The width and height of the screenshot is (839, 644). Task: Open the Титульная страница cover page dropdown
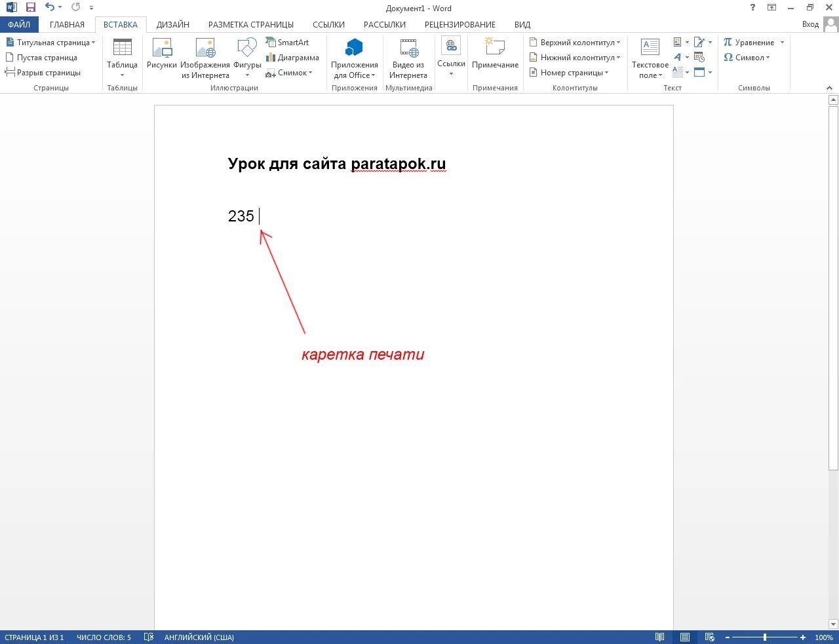click(50, 43)
